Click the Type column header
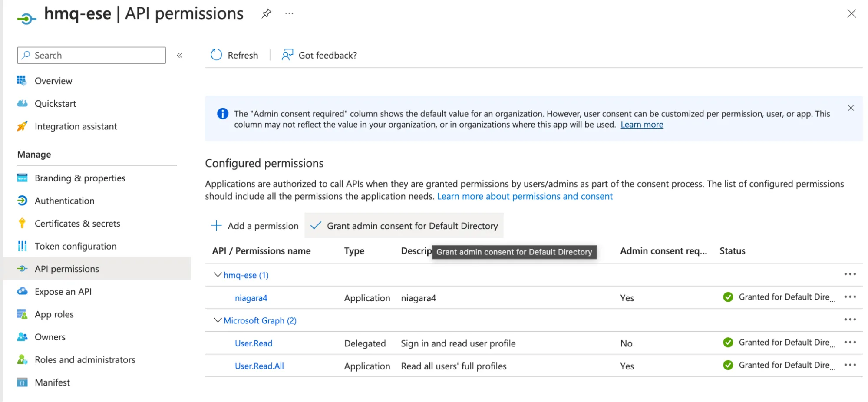Screen dimensions: 868x402 click(x=354, y=251)
